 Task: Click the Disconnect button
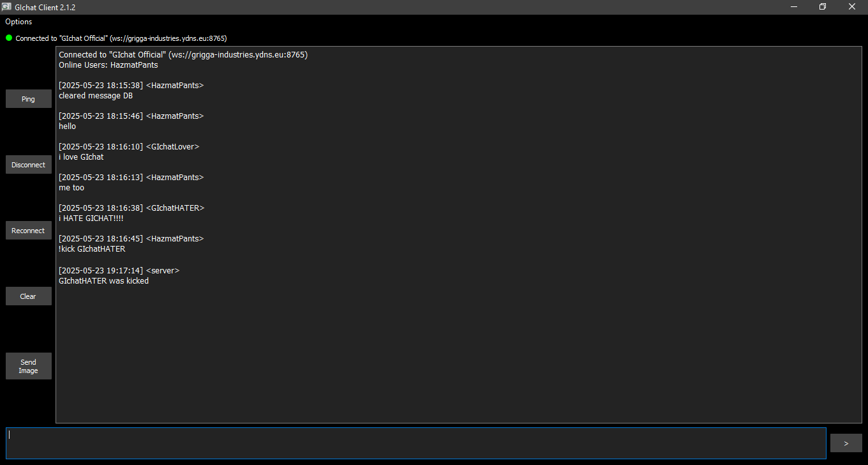point(29,165)
